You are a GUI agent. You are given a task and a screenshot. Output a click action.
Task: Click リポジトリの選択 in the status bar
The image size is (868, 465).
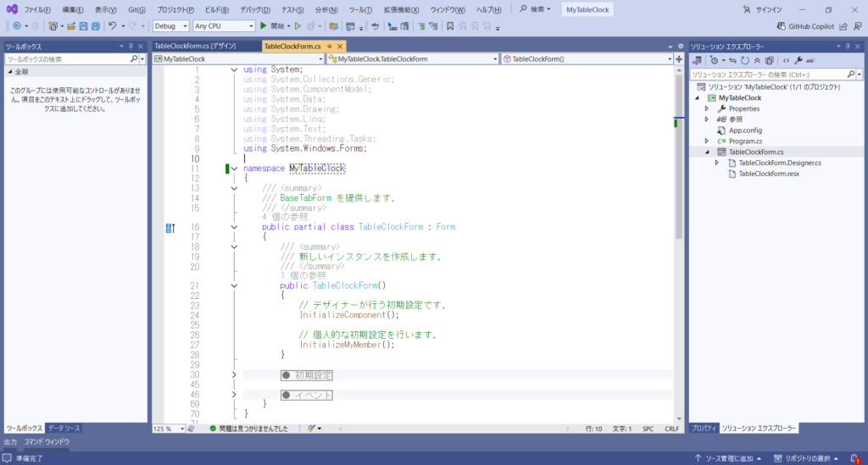click(805, 458)
